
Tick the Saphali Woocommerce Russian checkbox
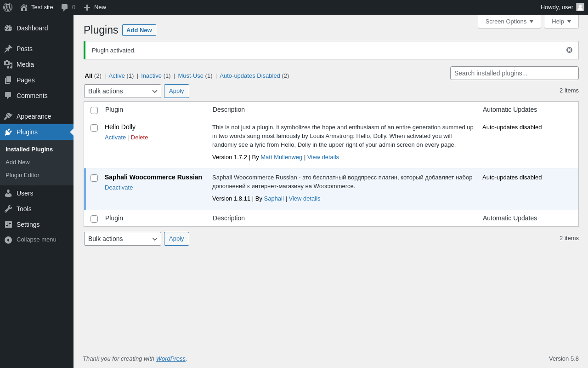tap(94, 178)
